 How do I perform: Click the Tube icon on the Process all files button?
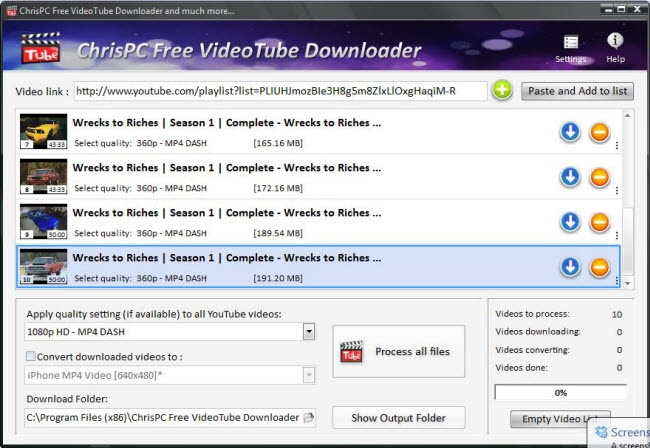point(352,351)
